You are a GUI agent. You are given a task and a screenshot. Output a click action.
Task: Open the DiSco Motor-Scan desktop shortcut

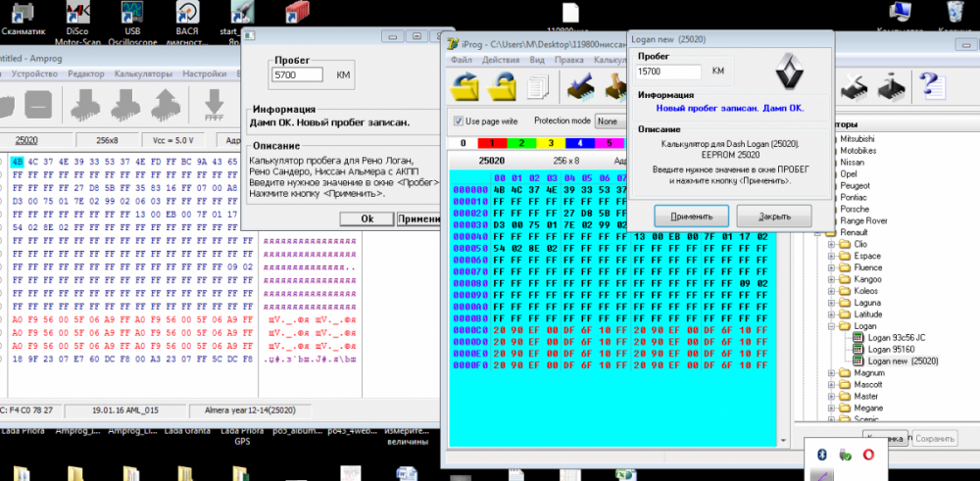click(x=78, y=24)
